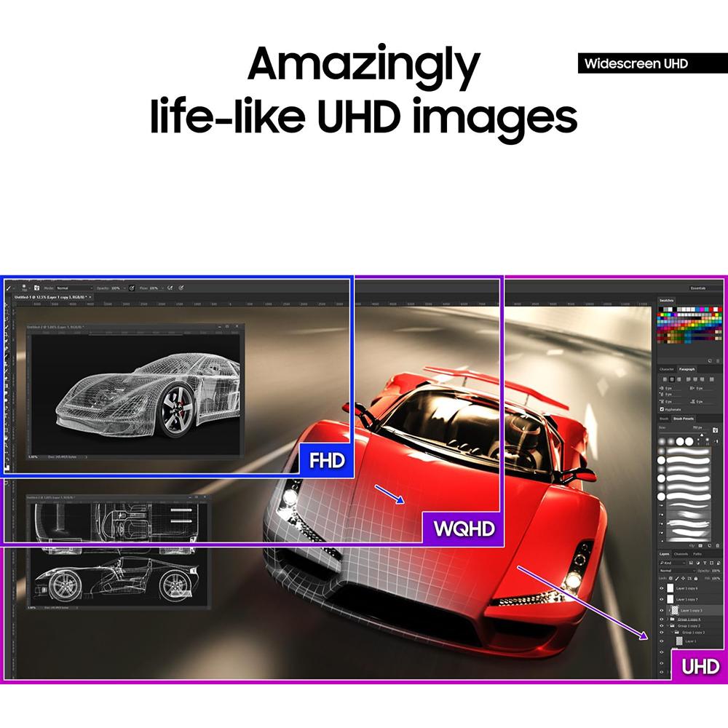Click the lock position icon in Layers panel
Screen dimensions: 728x728
[682, 577]
